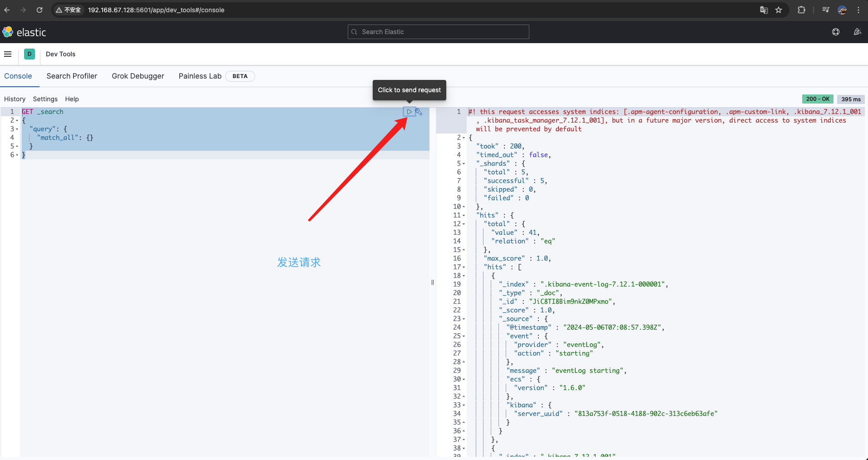
Task: Click the "timed_out" : false line
Action: [x=513, y=155]
